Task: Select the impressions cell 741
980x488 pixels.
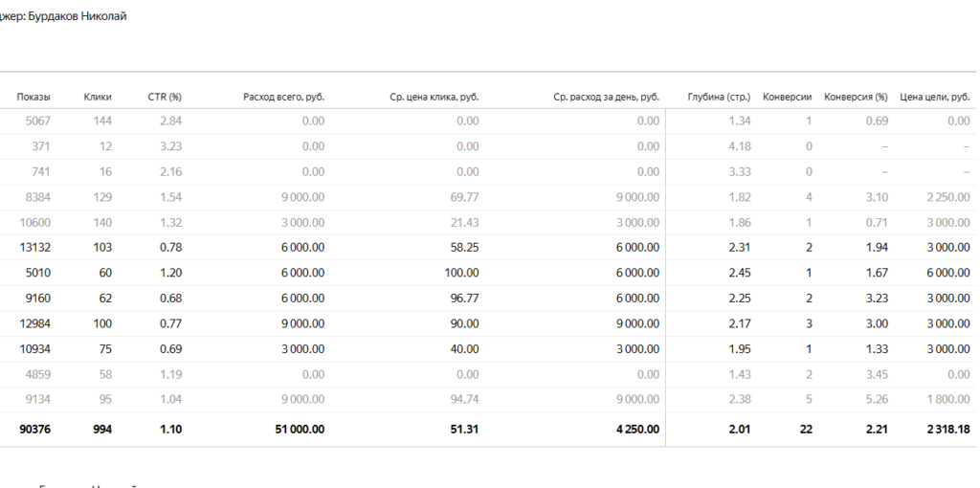Action: tap(41, 172)
